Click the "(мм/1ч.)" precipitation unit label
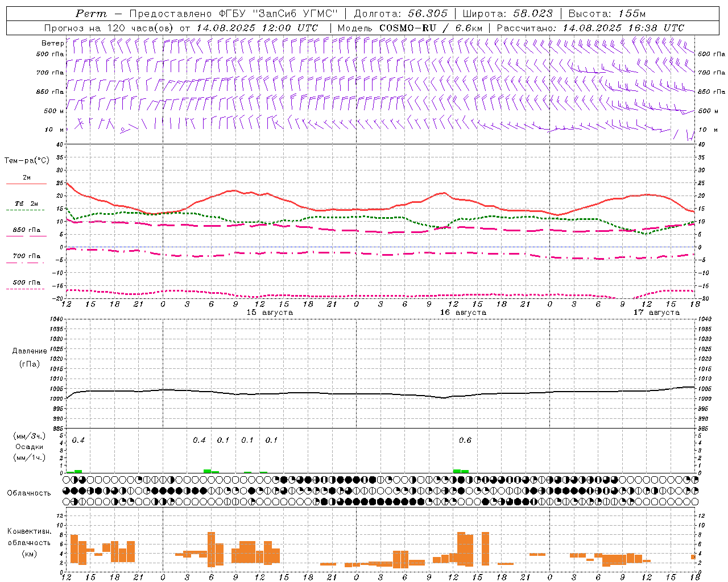Image resolution: width=728 pixels, height=582 pixels. (x=30, y=458)
